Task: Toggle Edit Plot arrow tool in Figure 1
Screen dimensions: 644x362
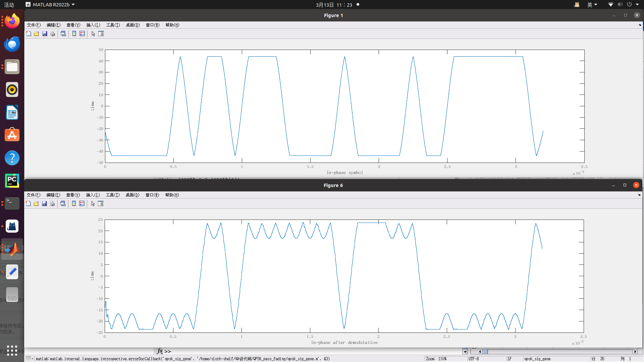Action: click(93, 34)
